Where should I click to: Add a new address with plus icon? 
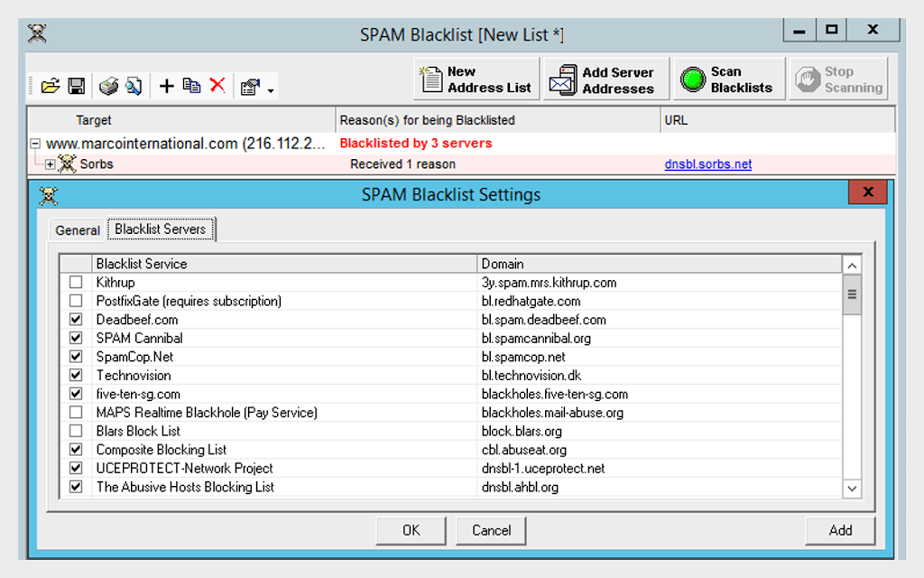[x=167, y=86]
